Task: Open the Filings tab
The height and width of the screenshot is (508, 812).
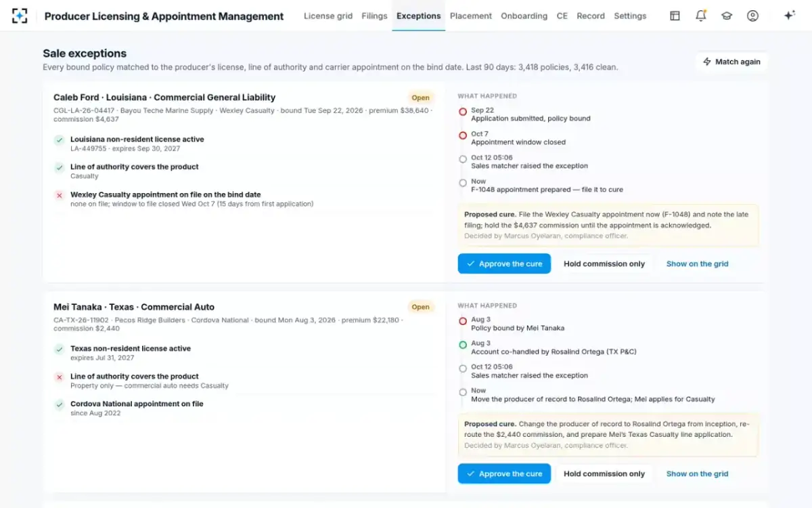Action: tap(375, 16)
